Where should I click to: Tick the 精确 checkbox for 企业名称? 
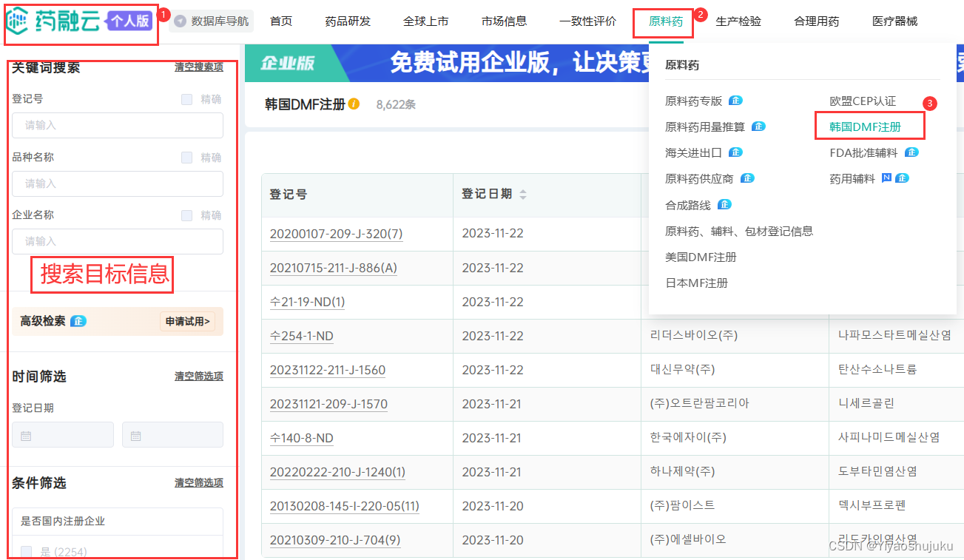[x=186, y=215]
